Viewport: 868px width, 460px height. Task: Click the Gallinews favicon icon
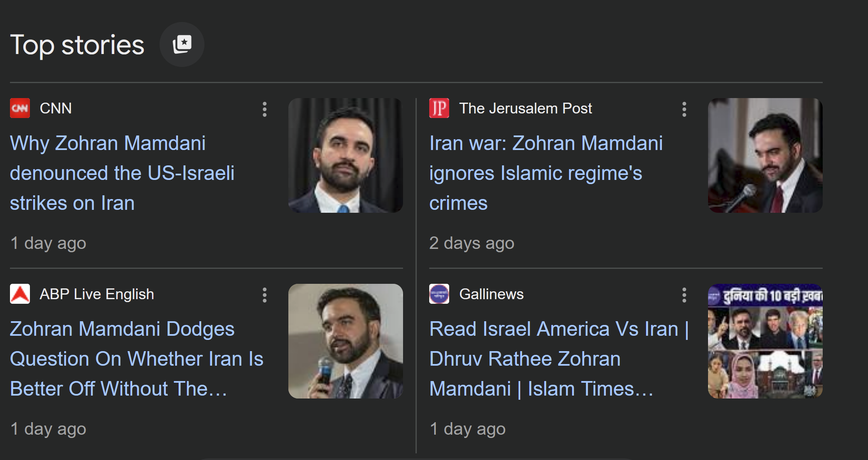[439, 294]
